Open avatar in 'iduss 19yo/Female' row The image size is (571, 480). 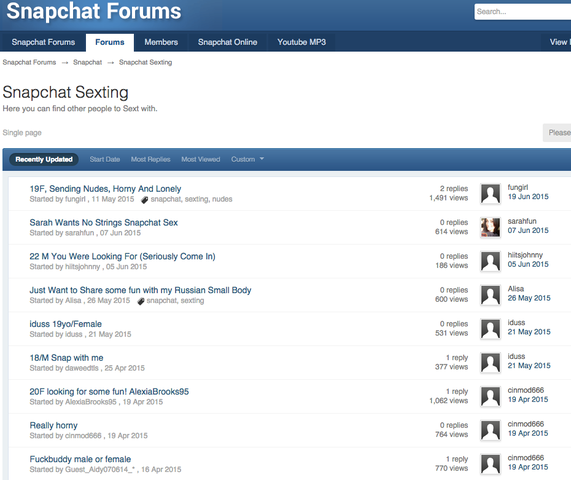(x=490, y=329)
